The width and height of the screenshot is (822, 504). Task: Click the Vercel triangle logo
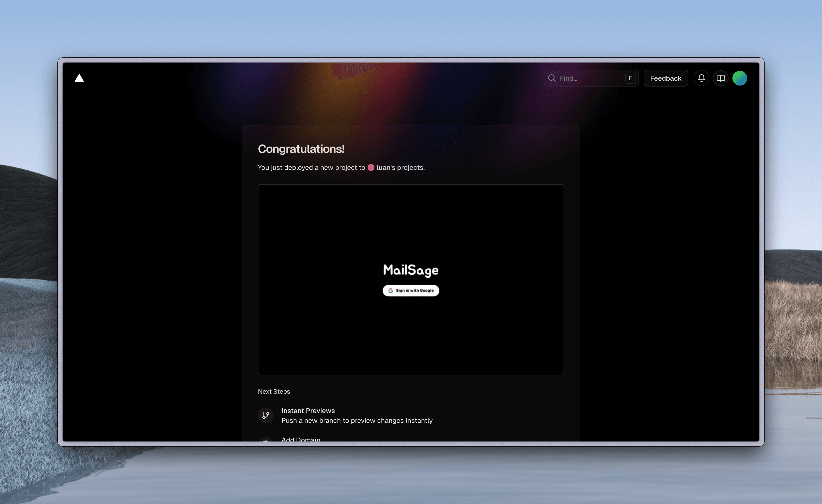[x=79, y=78]
